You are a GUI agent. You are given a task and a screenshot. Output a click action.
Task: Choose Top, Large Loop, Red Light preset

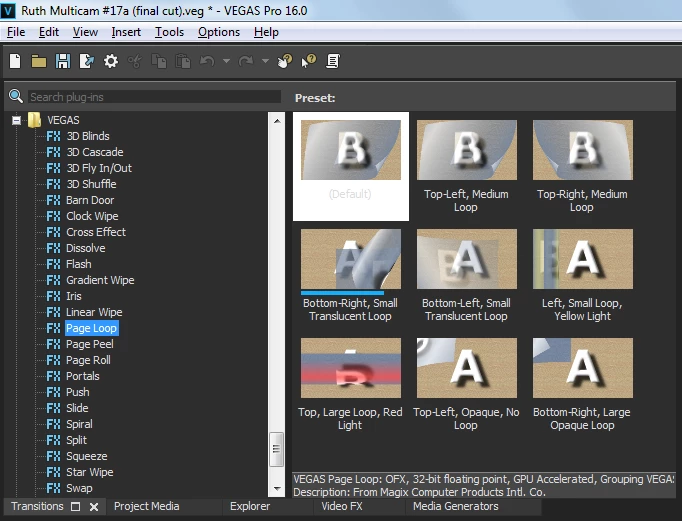pyautogui.click(x=351, y=368)
